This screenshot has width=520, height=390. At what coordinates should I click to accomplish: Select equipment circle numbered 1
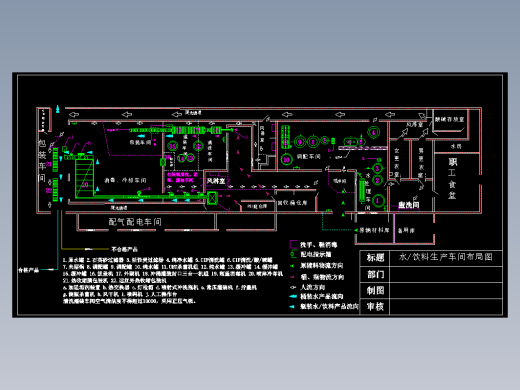[378, 201]
